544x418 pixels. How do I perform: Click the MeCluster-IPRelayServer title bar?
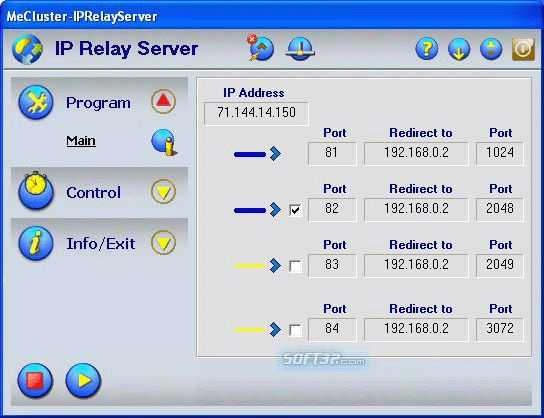[x=272, y=16]
